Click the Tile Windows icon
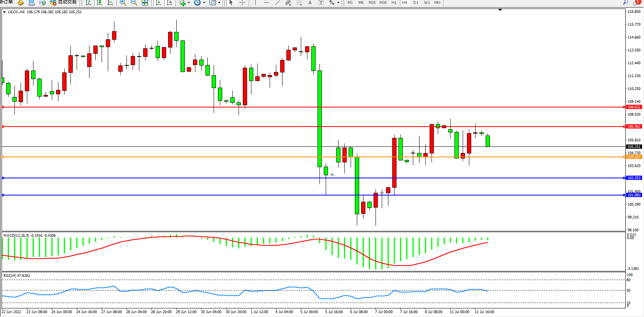The image size is (644, 317). coord(145,3)
